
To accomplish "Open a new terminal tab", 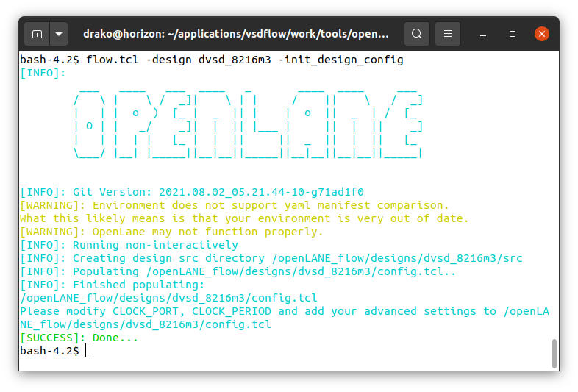I will [37, 34].
